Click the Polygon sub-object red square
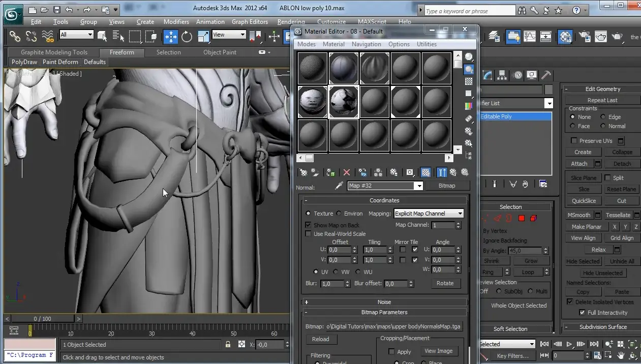The height and width of the screenshot is (364, 641). click(521, 219)
